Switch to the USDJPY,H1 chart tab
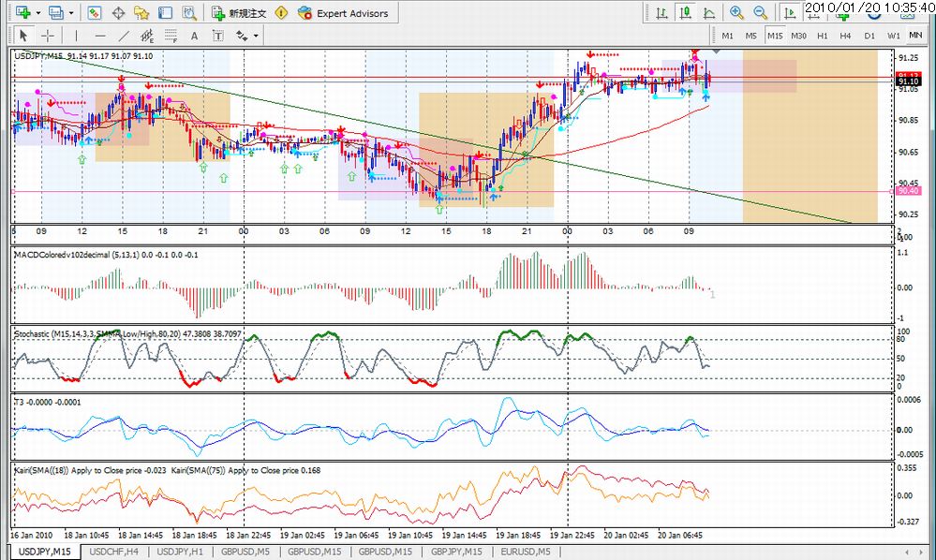The height and width of the screenshot is (560, 936). tap(180, 552)
